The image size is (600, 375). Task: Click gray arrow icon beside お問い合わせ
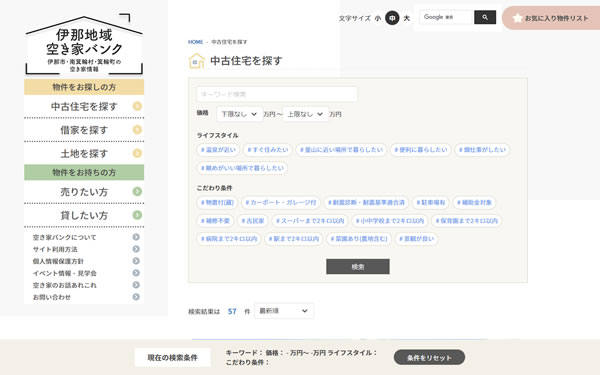[x=136, y=297]
